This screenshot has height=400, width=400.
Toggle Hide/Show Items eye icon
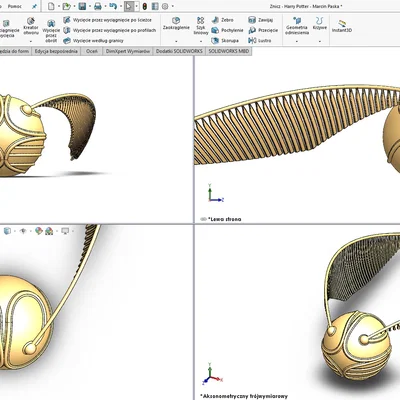tap(23, 231)
